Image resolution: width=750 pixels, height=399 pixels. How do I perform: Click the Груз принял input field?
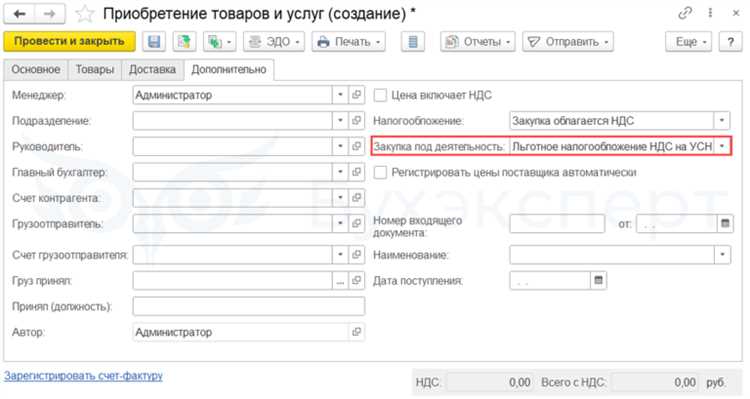(232, 280)
